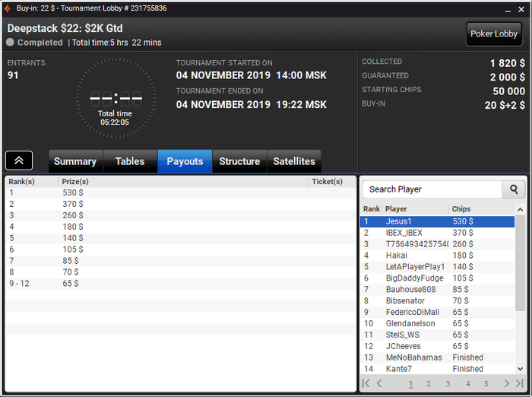
Task: Click the Search Player input field
Action: (432, 189)
